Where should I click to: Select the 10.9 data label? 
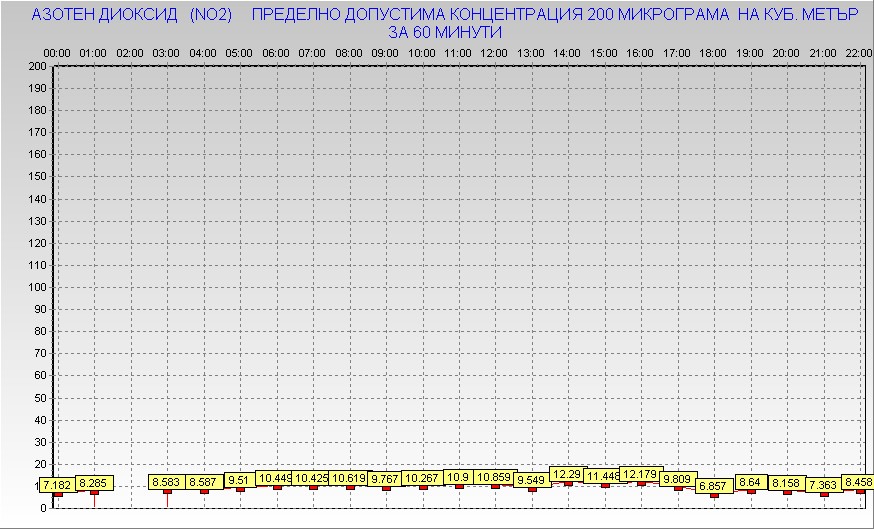458,478
